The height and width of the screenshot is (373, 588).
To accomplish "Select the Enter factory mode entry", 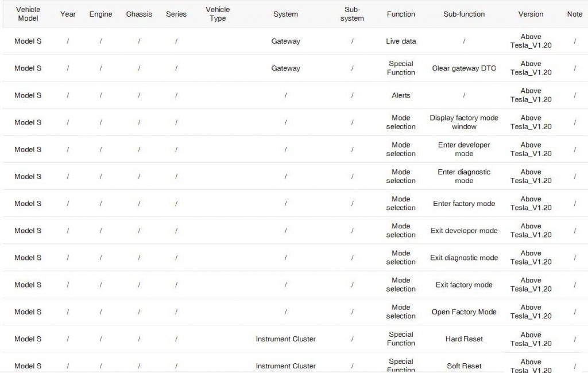I will click(x=464, y=204).
